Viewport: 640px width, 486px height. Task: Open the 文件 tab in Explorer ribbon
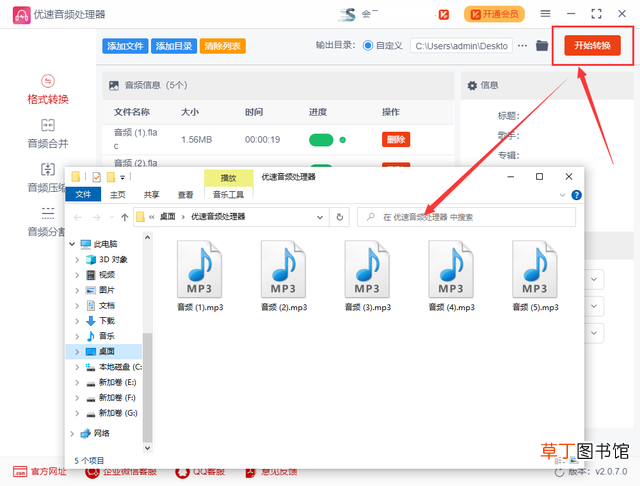pyautogui.click(x=83, y=194)
